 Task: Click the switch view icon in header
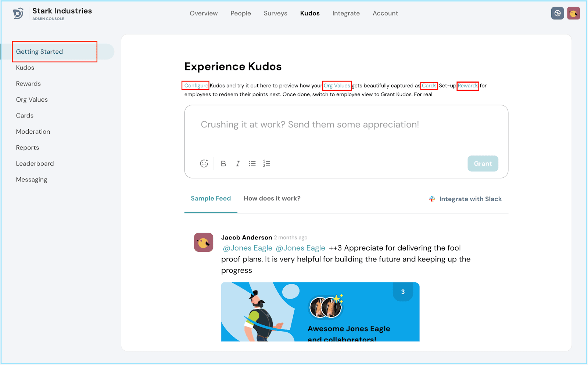click(557, 14)
